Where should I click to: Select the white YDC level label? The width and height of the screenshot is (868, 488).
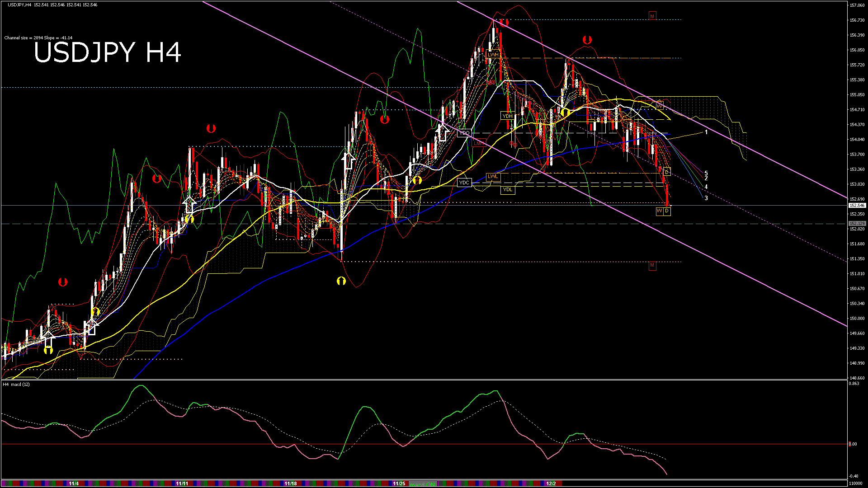(x=464, y=183)
